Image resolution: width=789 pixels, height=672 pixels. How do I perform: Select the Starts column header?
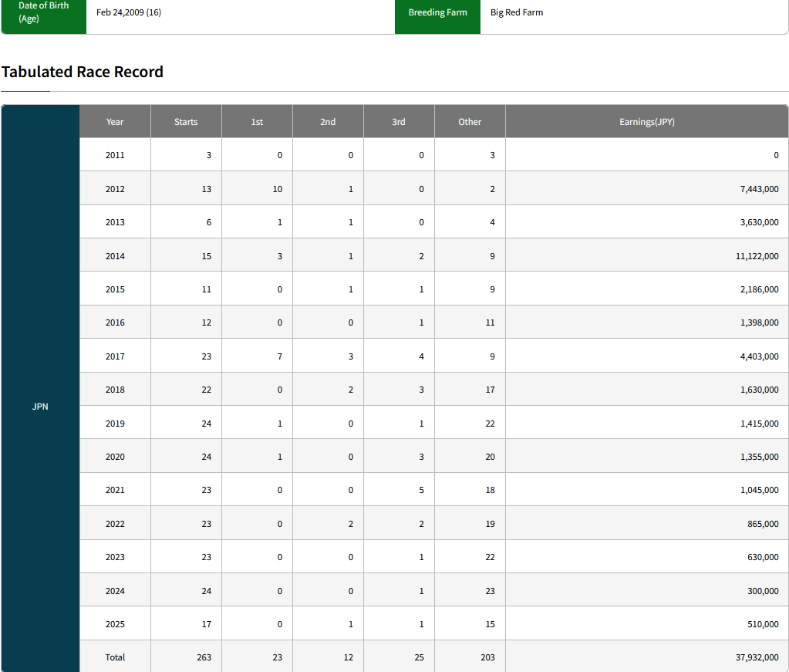186,122
